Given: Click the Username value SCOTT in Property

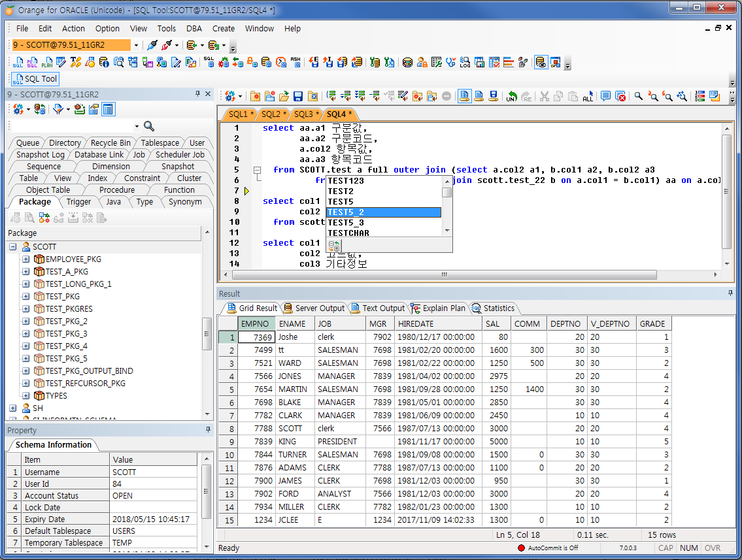Looking at the screenshot, I should pyautogui.click(x=154, y=472).
